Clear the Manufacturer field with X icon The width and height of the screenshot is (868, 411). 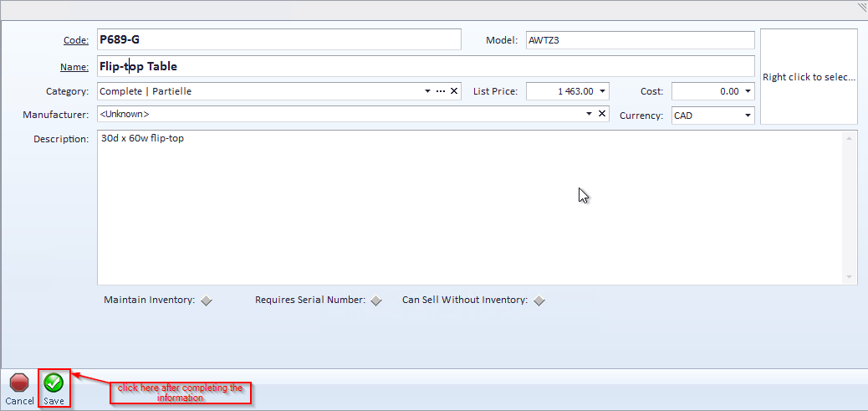(601, 114)
